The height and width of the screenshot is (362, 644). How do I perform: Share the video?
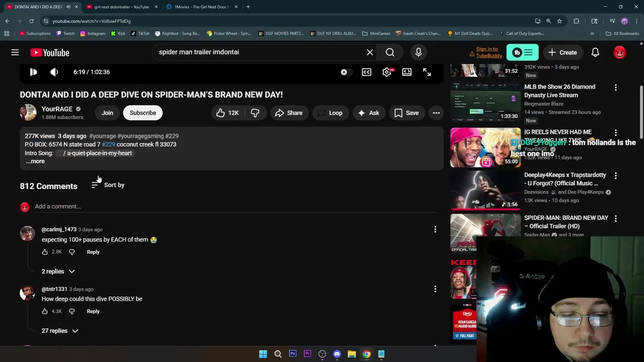tap(288, 113)
